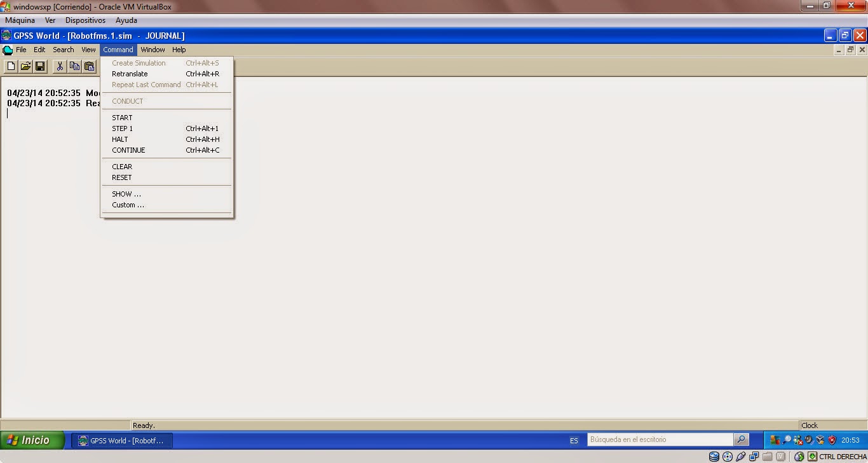This screenshot has height=463, width=868.
Task: Click the Messenger tray icon with red X
Action: (798, 440)
